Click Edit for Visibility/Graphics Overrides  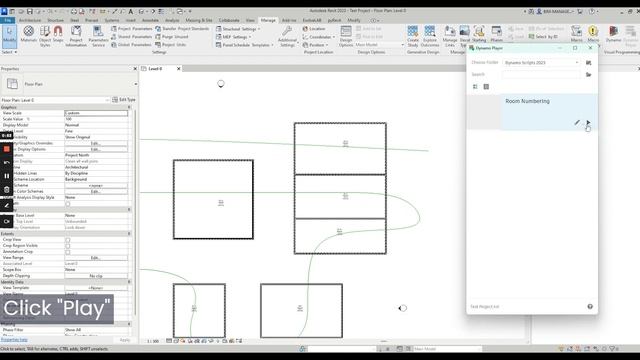(96, 143)
